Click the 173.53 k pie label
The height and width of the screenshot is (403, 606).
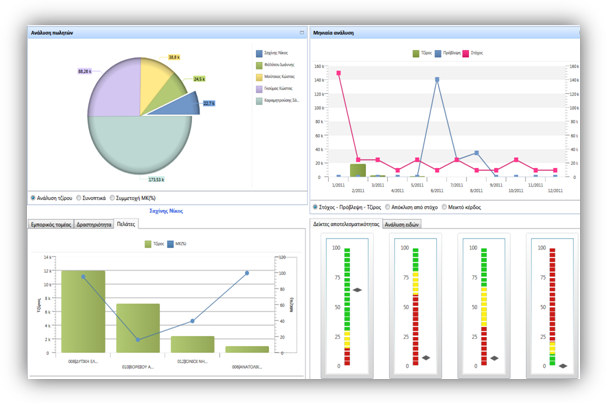coord(157,180)
